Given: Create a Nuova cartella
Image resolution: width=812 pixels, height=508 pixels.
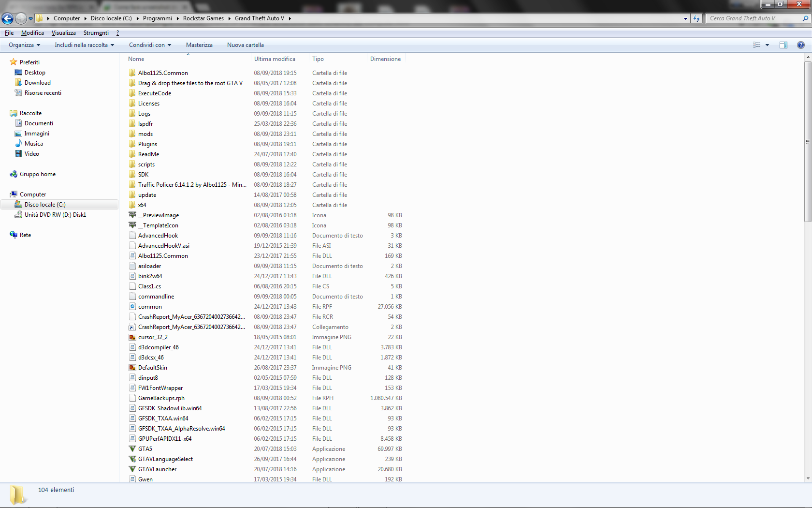Looking at the screenshot, I should tap(246, 45).
